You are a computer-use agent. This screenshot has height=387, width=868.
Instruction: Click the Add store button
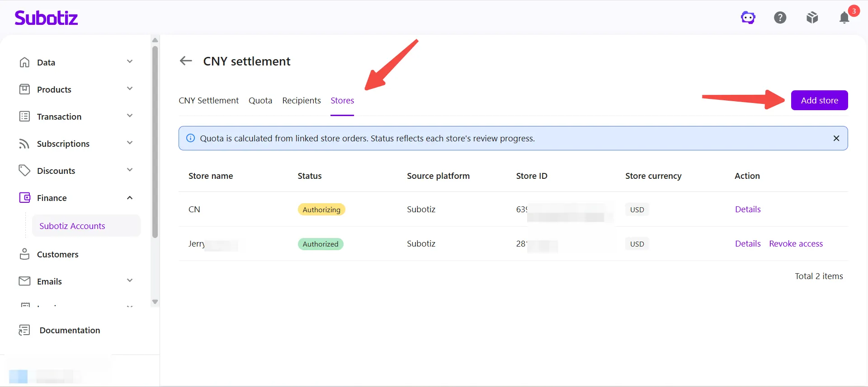(x=819, y=100)
